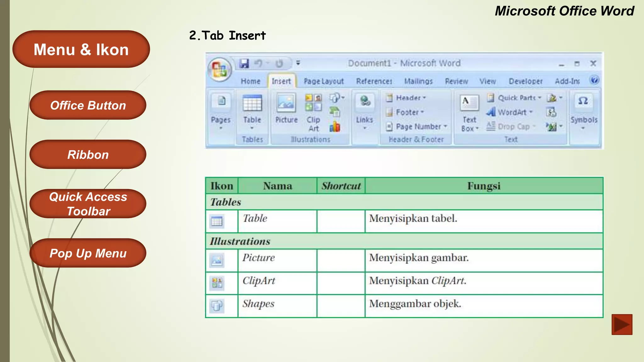Click the text 'Menyisipkan gambar.'

click(x=419, y=258)
